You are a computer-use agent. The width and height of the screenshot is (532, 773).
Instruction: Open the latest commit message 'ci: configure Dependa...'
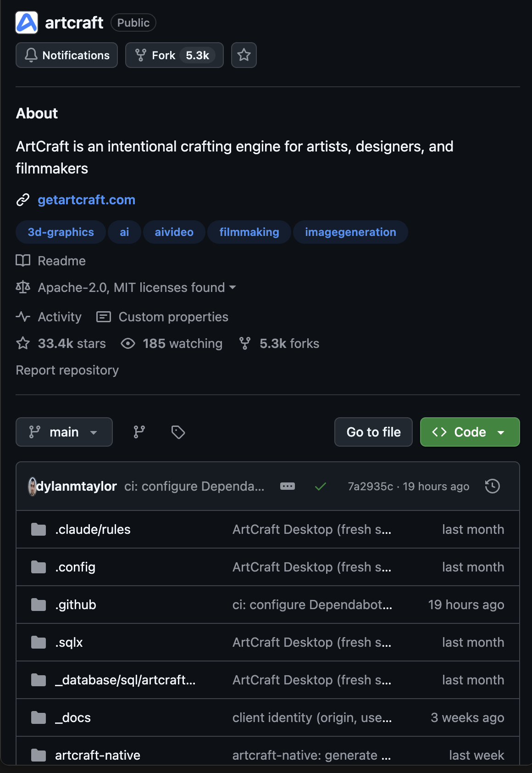[x=194, y=486]
